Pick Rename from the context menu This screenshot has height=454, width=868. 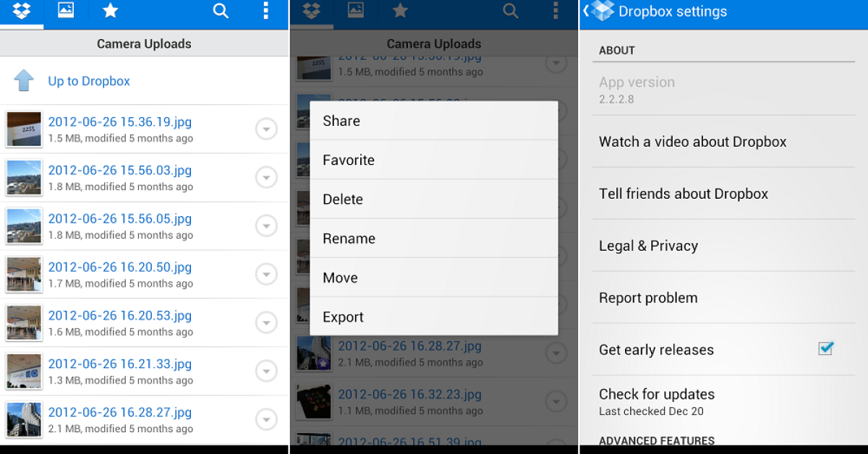[433, 239]
